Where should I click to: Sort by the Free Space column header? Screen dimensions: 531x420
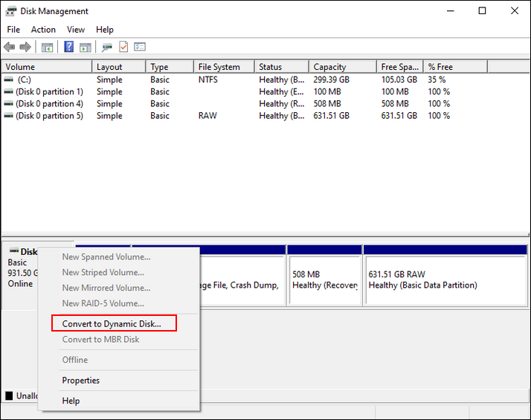tap(400, 67)
